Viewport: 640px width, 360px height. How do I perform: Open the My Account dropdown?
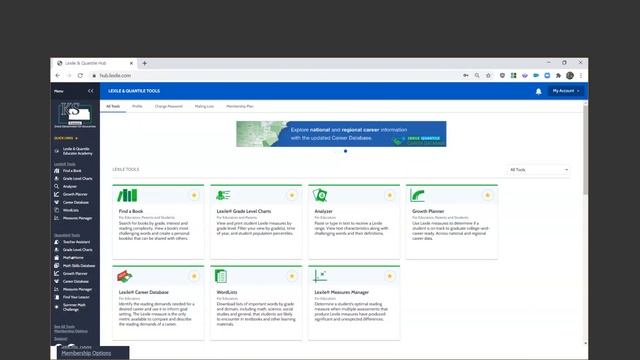pyautogui.click(x=566, y=91)
